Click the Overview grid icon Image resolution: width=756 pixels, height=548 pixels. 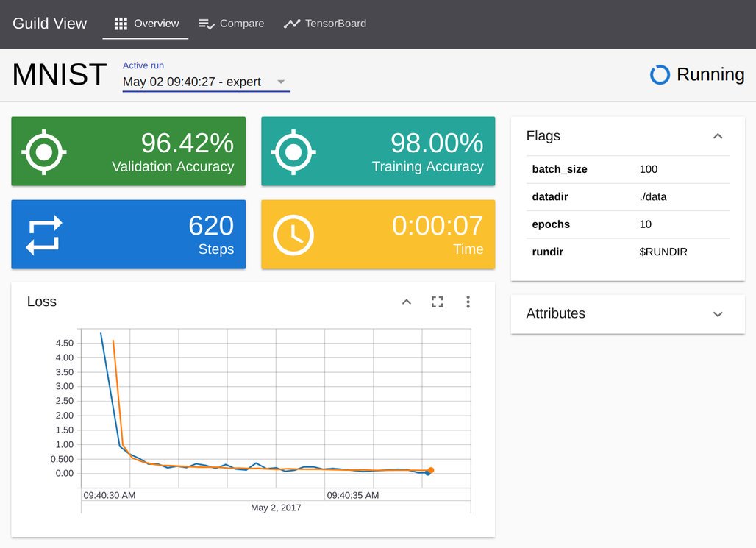click(x=121, y=24)
